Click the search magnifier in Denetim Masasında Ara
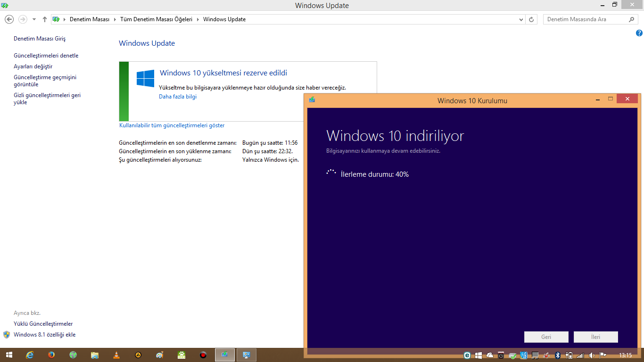 click(632, 19)
